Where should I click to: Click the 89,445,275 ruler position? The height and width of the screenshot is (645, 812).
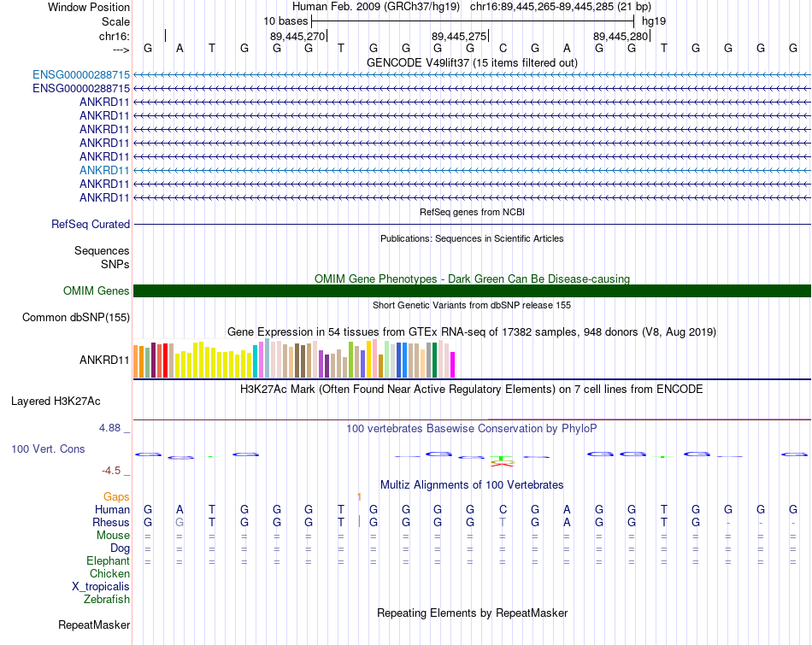click(459, 36)
